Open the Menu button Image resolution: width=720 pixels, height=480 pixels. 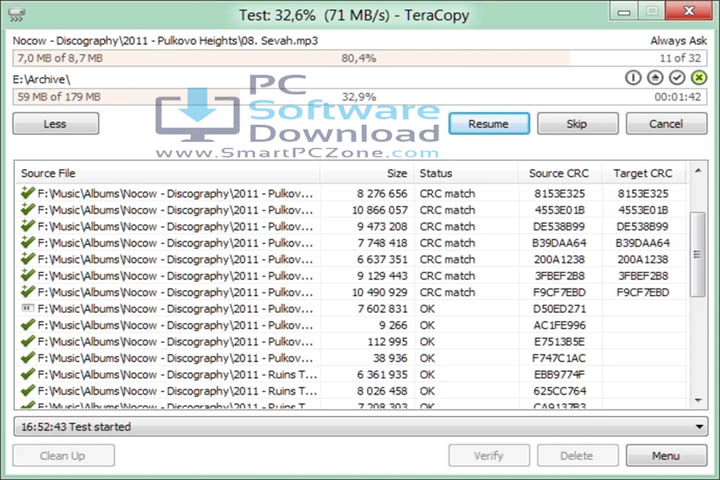(x=666, y=456)
